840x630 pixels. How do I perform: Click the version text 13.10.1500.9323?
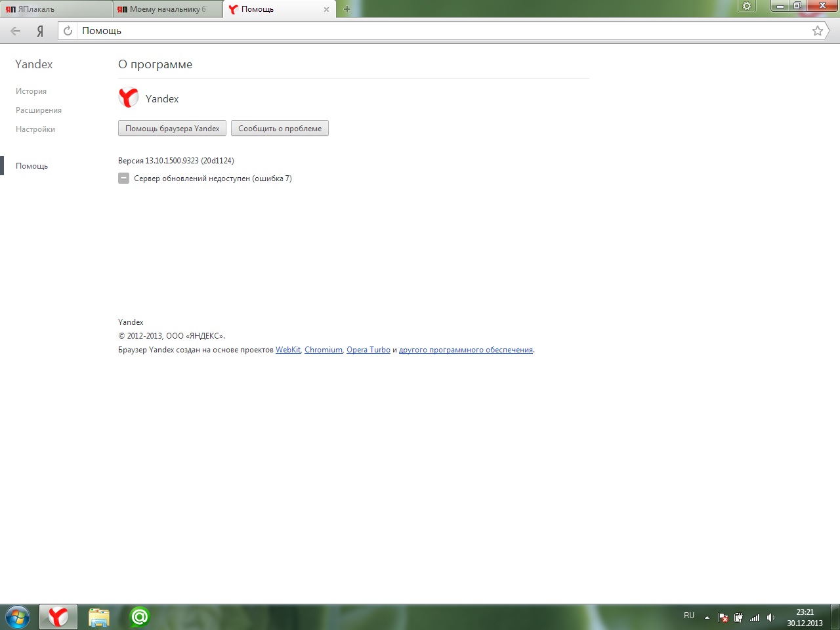pyautogui.click(x=176, y=161)
